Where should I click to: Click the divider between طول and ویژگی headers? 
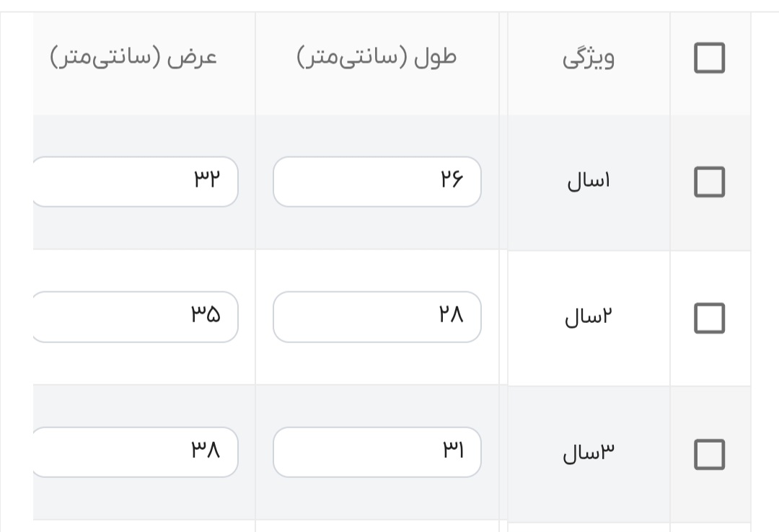click(503, 63)
